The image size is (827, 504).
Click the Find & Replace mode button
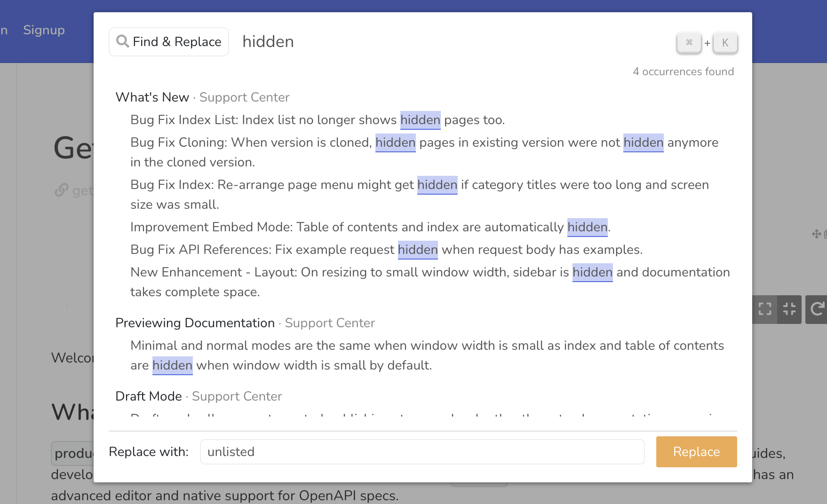(169, 42)
